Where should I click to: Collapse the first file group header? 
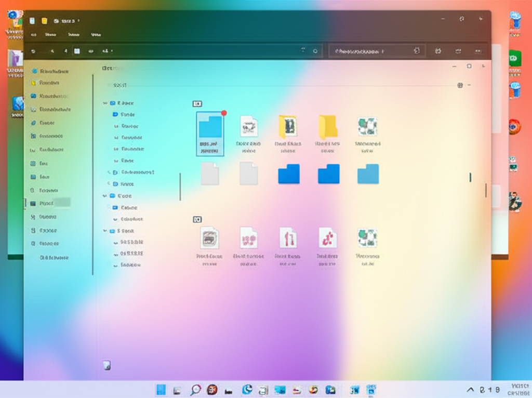click(197, 104)
